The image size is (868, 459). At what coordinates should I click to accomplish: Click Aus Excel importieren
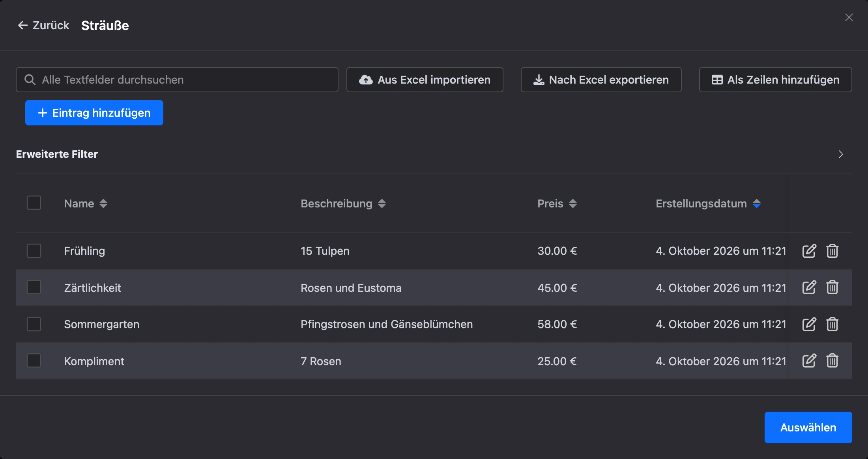425,80
